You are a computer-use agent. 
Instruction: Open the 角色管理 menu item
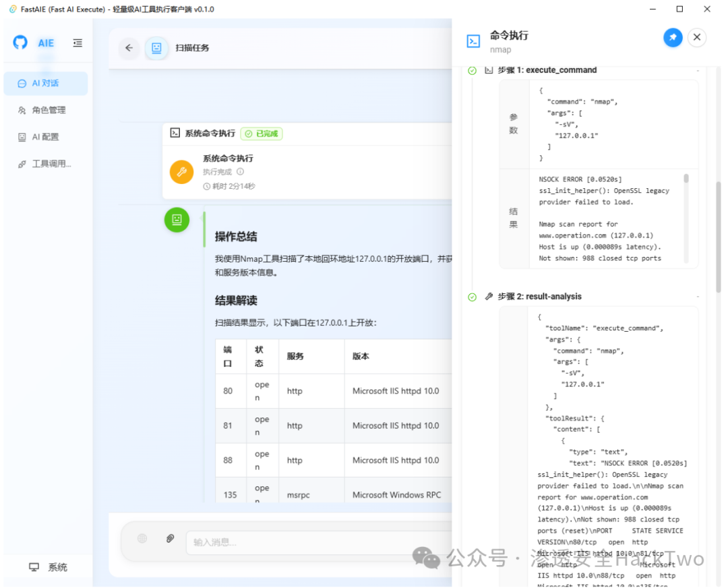coord(46,110)
